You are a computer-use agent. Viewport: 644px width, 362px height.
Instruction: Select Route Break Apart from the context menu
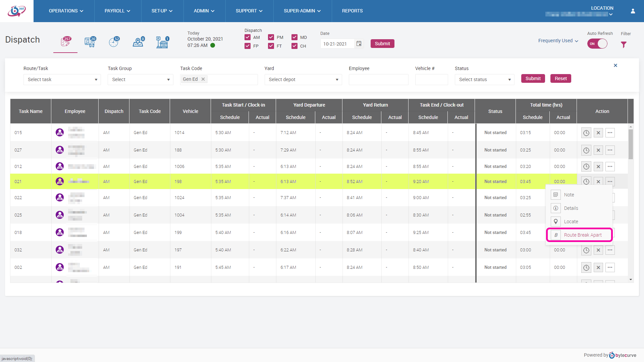582,235
